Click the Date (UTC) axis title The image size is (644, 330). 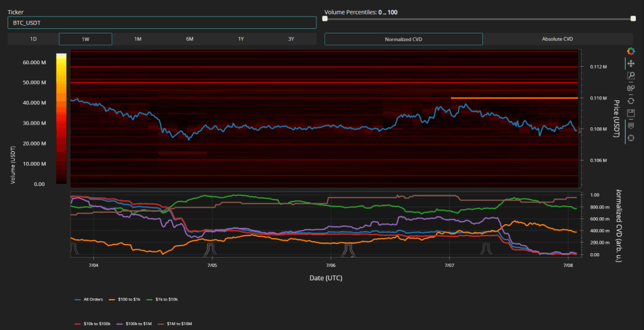(326, 278)
